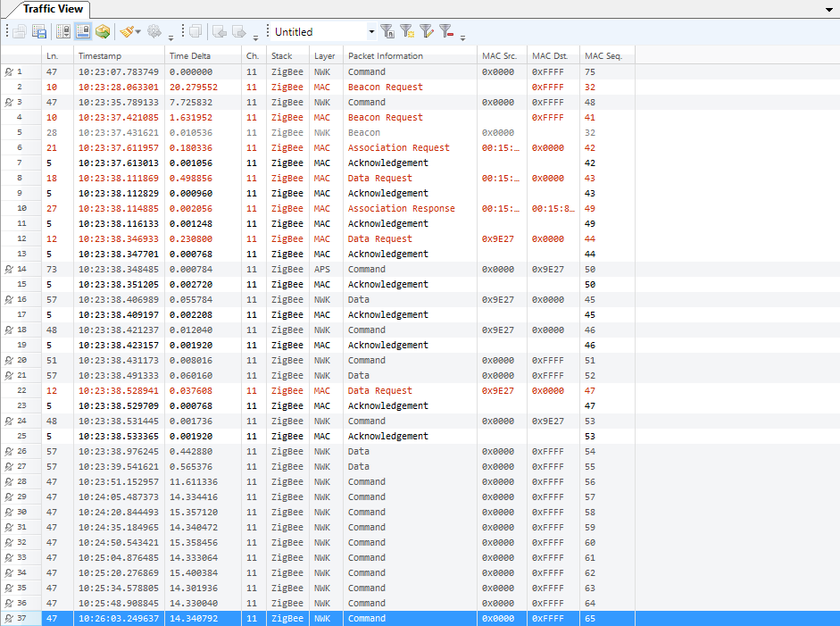Viewport: 840px width, 626px height.
Task: Click the Layer column header
Action: 326,55
